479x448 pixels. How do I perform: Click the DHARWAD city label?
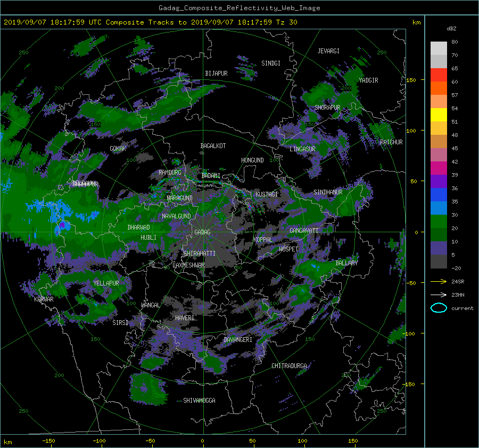click(138, 227)
